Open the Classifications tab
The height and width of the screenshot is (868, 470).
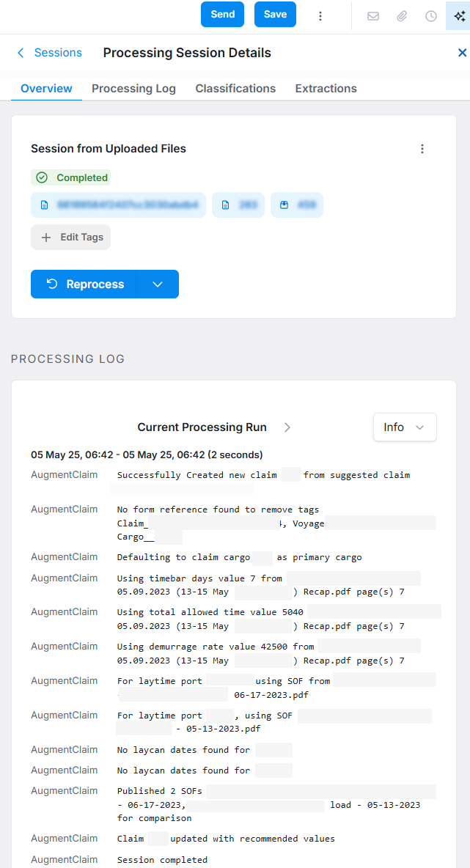(235, 88)
